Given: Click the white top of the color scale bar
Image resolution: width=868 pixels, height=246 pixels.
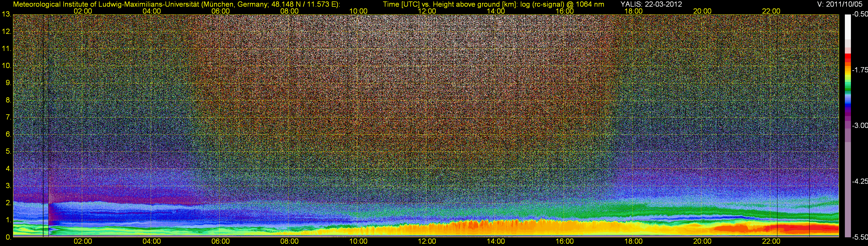Looking at the screenshot, I should pyautogui.click(x=848, y=27).
